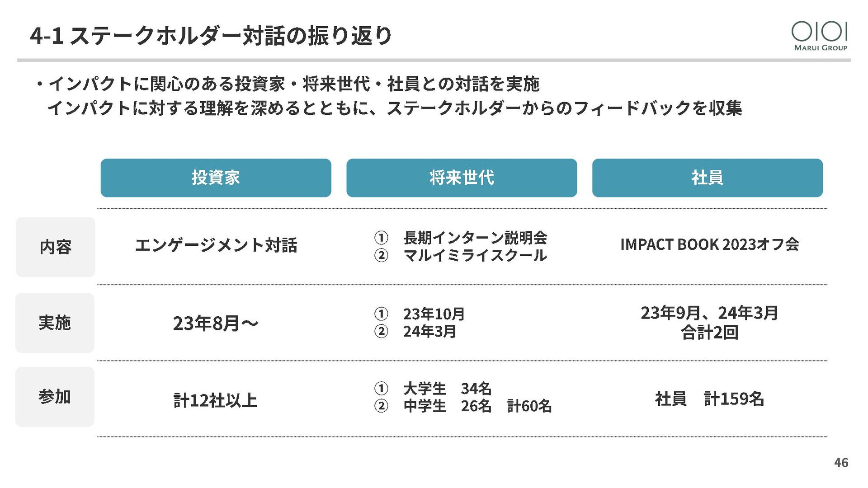Click the circled 2 before 24年3月

(381, 331)
